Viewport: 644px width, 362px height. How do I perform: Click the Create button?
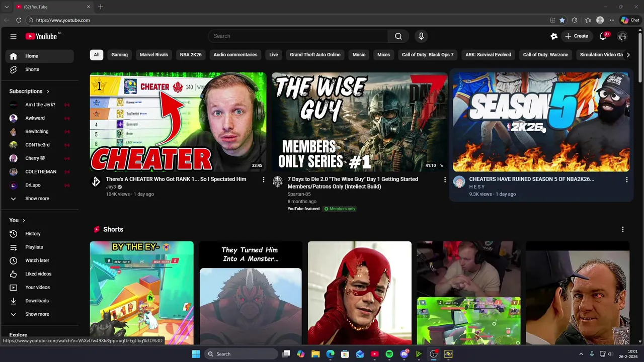click(576, 36)
